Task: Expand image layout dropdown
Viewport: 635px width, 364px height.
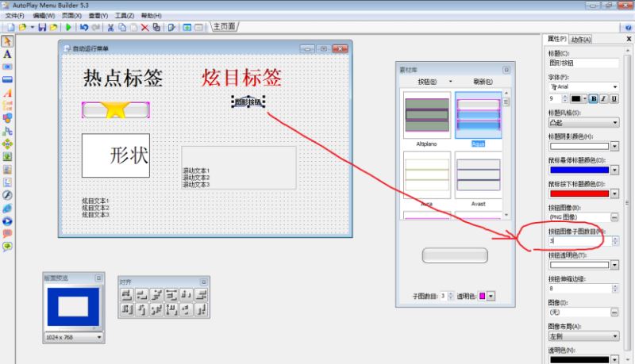Action: coord(615,336)
